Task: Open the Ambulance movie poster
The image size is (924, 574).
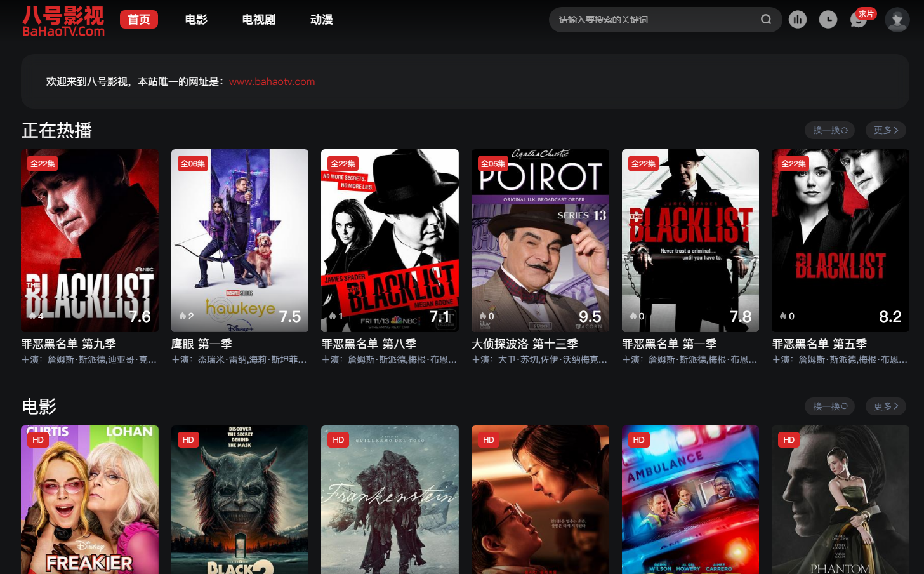Action: 690,500
